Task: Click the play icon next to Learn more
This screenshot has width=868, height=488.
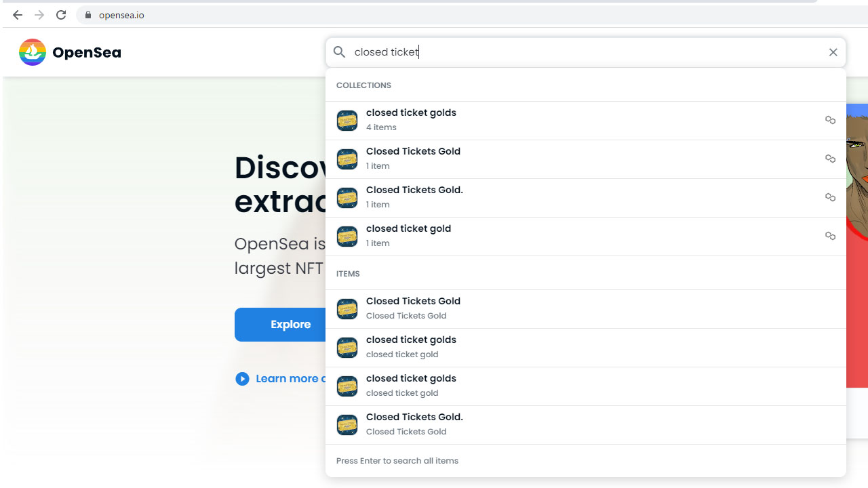Action: click(242, 378)
